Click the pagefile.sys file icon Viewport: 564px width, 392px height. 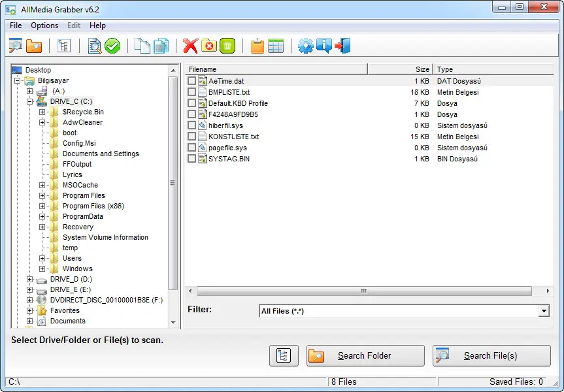[x=203, y=148]
